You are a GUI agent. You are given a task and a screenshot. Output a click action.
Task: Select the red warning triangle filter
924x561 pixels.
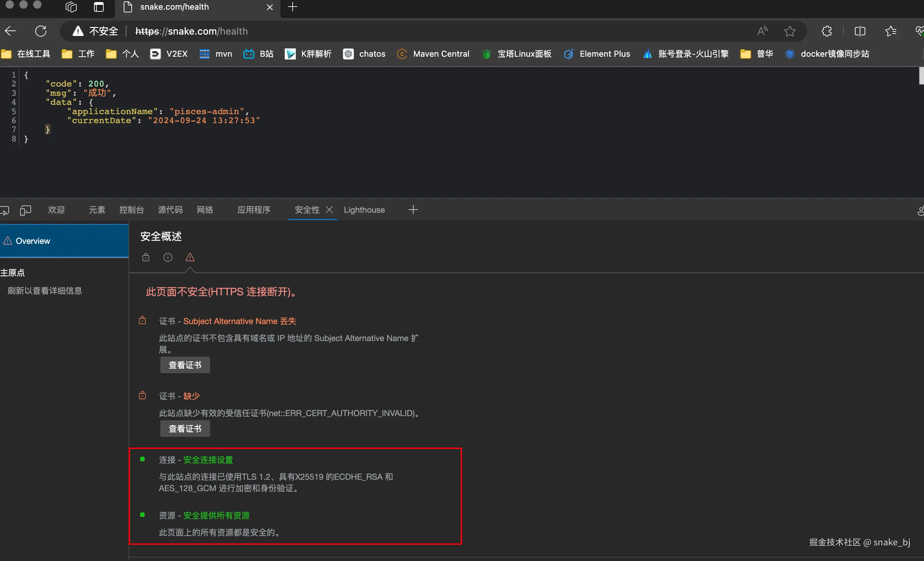coord(190,257)
